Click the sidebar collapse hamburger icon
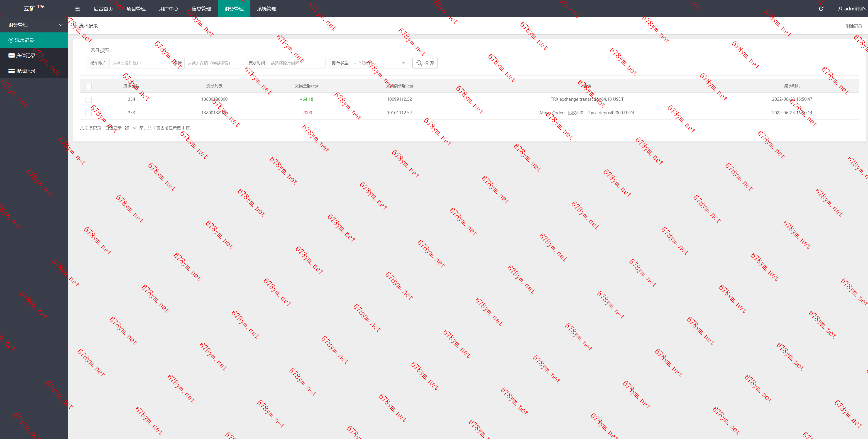 78,9
